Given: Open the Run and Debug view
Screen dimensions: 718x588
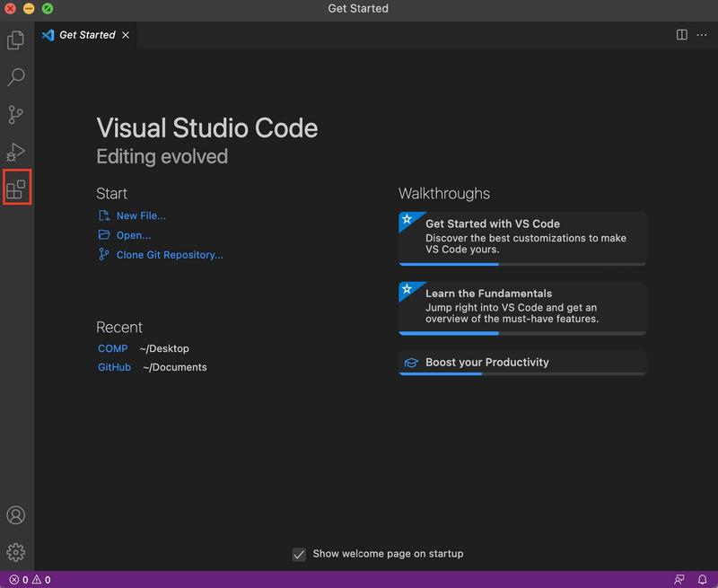Looking at the screenshot, I should coord(15,152).
